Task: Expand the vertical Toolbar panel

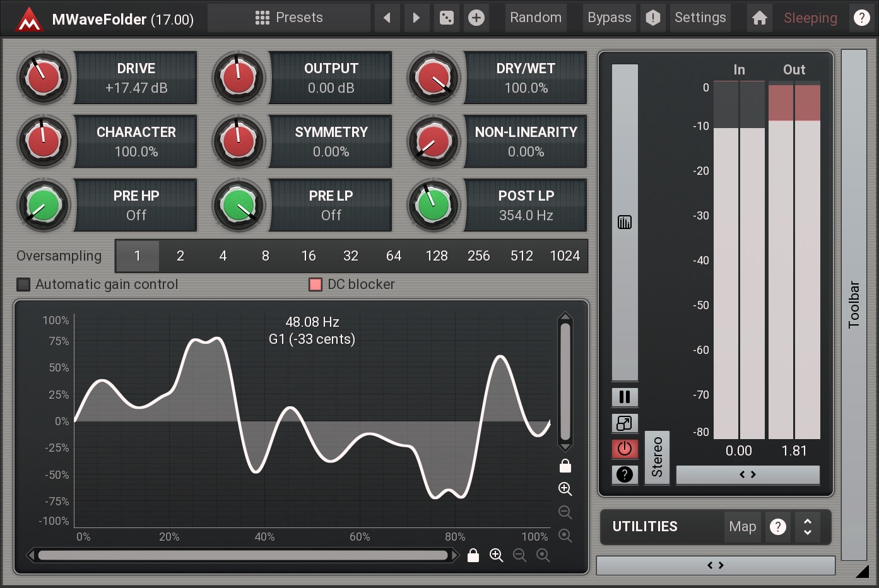Action: click(854, 305)
